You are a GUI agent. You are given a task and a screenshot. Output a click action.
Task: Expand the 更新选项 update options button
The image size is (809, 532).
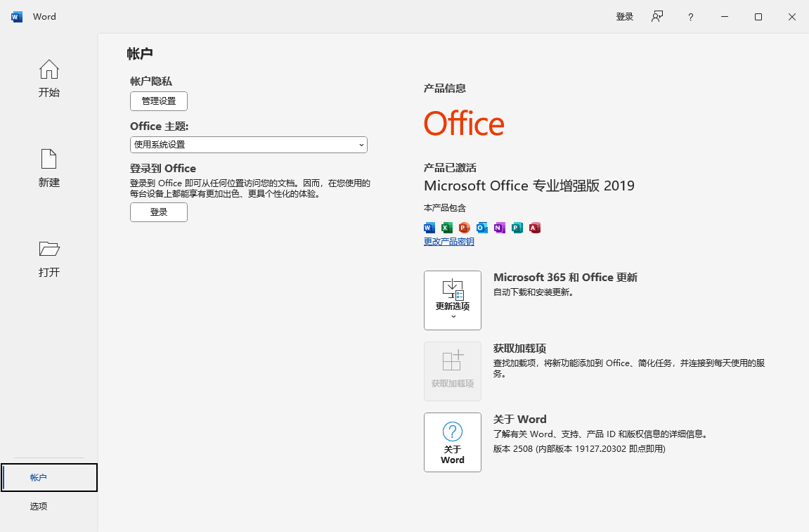pos(453,300)
